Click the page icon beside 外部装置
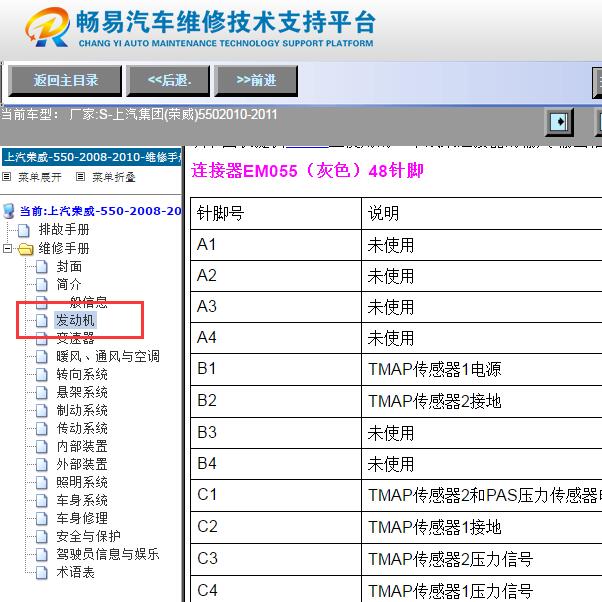Image resolution: width=602 pixels, height=602 pixels. pos(41,465)
